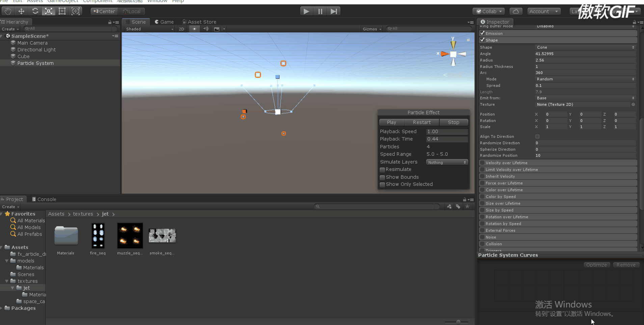
Task: Lock the Hierarchy panel
Action: [x=110, y=22]
